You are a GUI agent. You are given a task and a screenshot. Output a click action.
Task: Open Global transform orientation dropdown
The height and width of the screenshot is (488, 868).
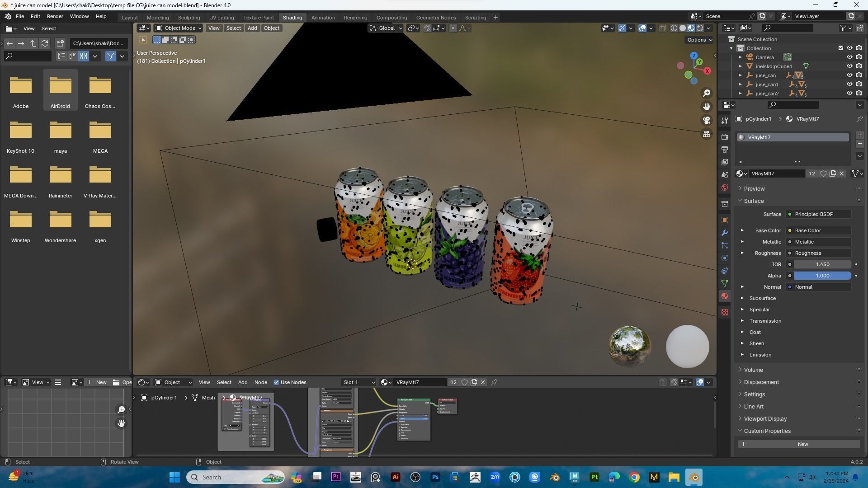(x=386, y=28)
